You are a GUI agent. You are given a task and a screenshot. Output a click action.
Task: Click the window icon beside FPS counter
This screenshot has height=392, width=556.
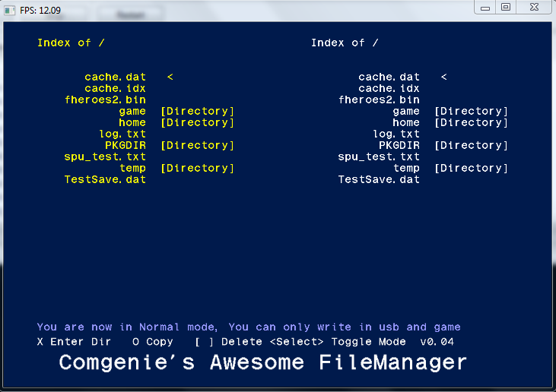pyautogui.click(x=10, y=11)
